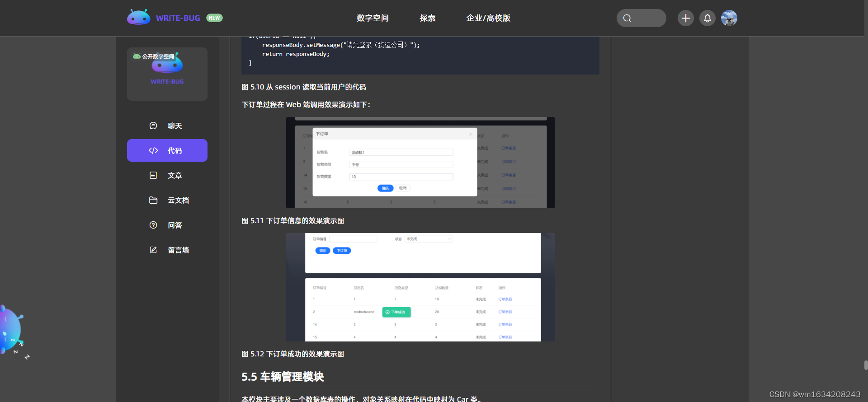Click the code line responseBody.setMessage
This screenshot has width=868, height=402.
pyautogui.click(x=341, y=45)
